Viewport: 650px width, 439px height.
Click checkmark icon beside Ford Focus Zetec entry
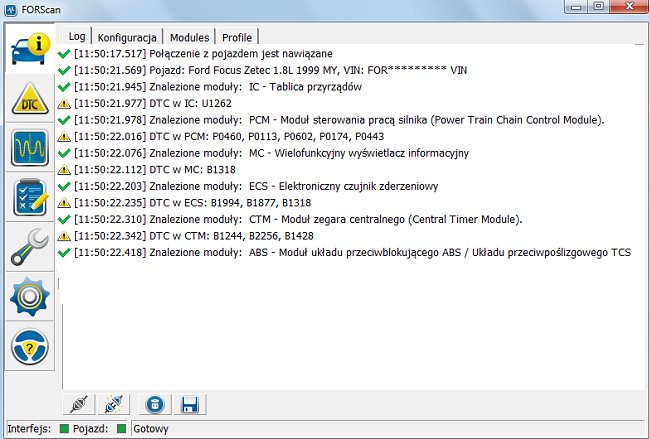[x=64, y=70]
